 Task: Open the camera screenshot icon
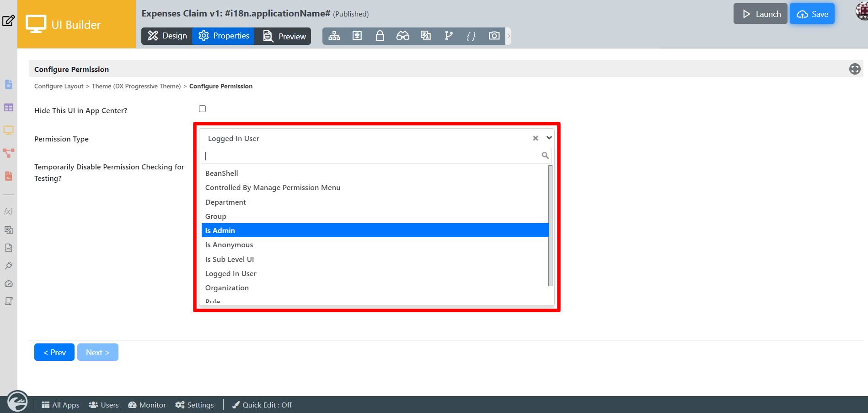tap(494, 36)
